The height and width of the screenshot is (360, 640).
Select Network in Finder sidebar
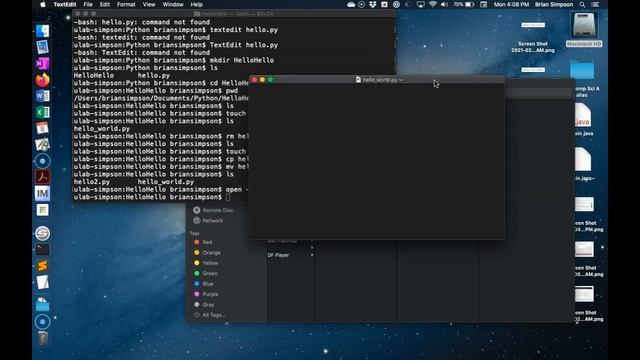click(x=208, y=220)
